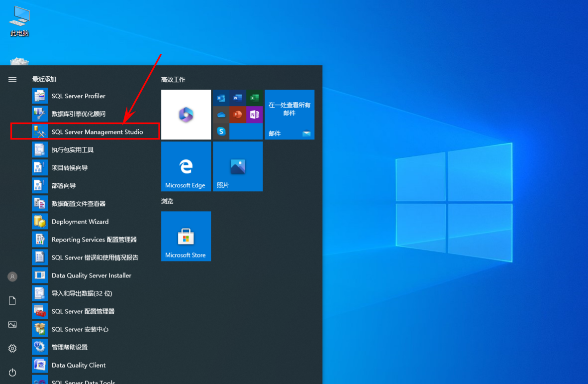Open SQL Server Profiler from the list
Viewport: 588px width, 384px height.
point(93,96)
